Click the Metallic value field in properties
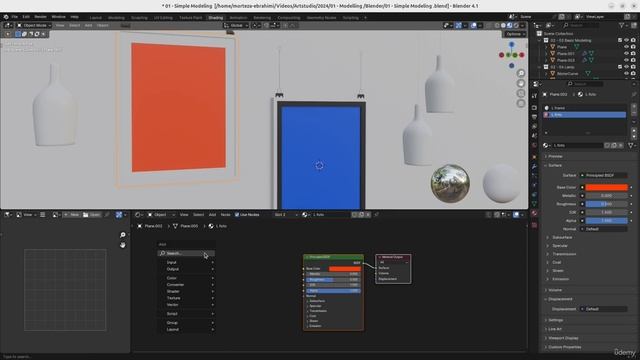The image size is (640, 360). point(607,196)
